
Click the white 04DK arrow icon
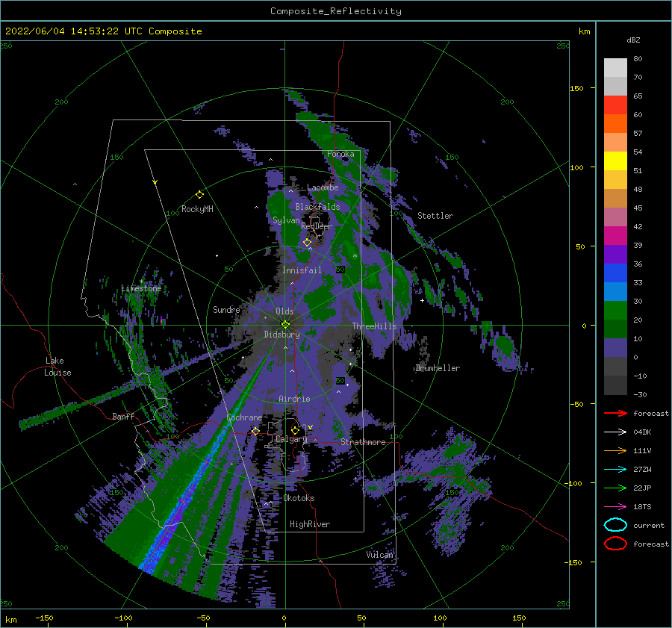point(615,432)
